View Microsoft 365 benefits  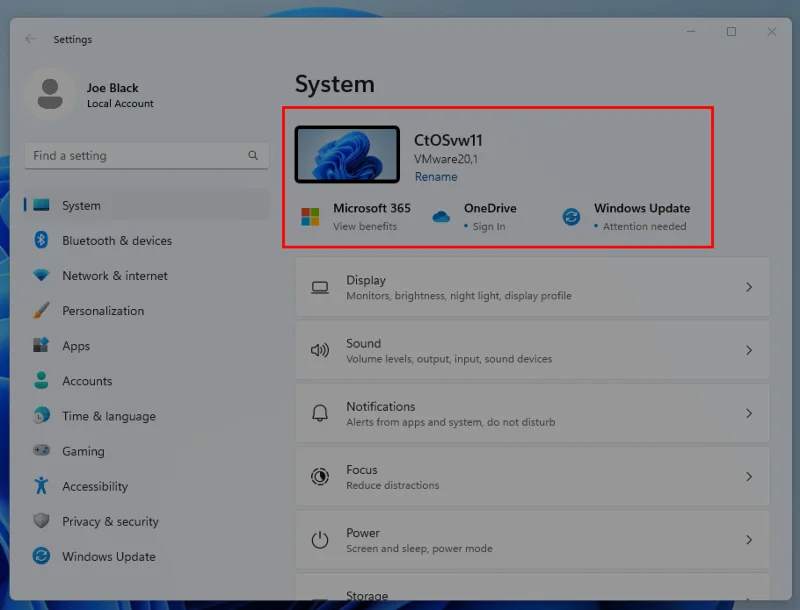pos(365,226)
